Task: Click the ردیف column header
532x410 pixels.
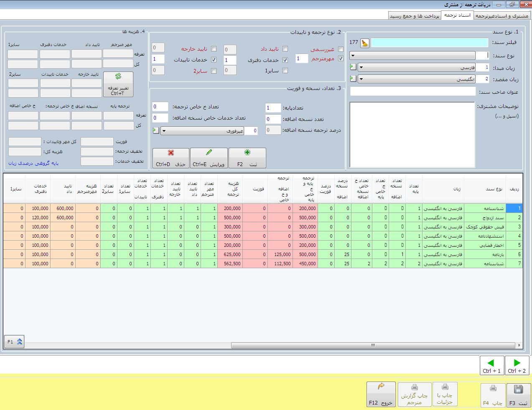Action: tap(514, 189)
